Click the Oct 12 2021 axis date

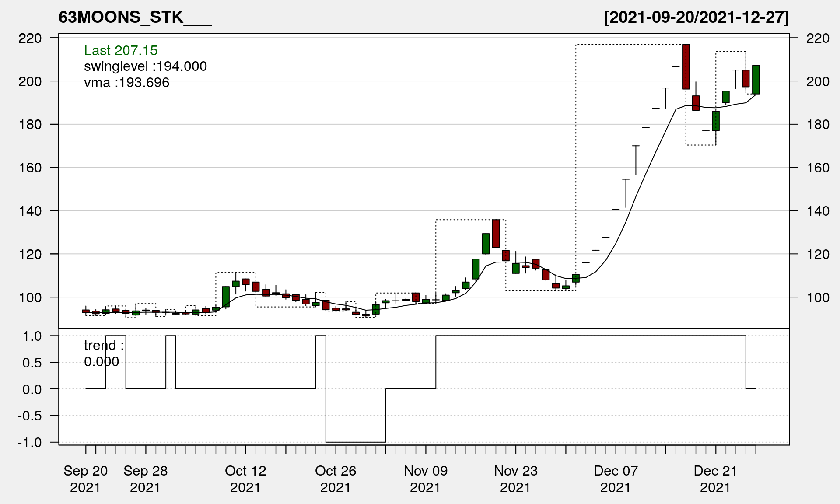(245, 479)
